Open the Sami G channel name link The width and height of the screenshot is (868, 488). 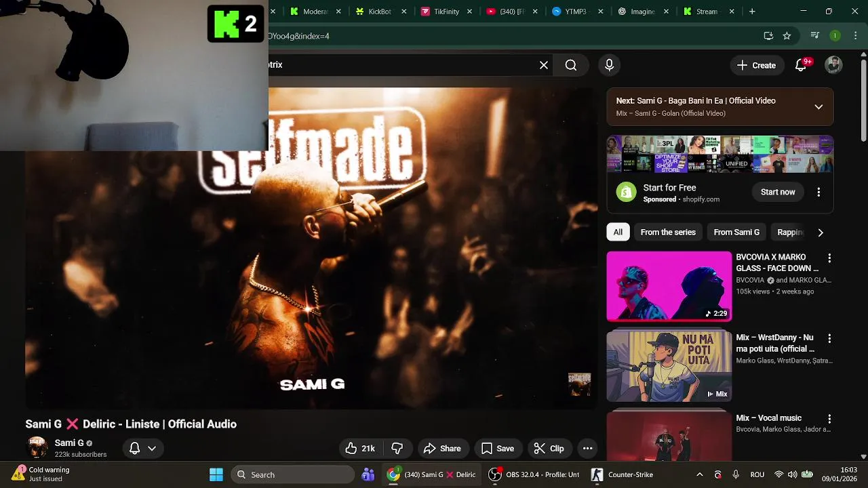(69, 443)
